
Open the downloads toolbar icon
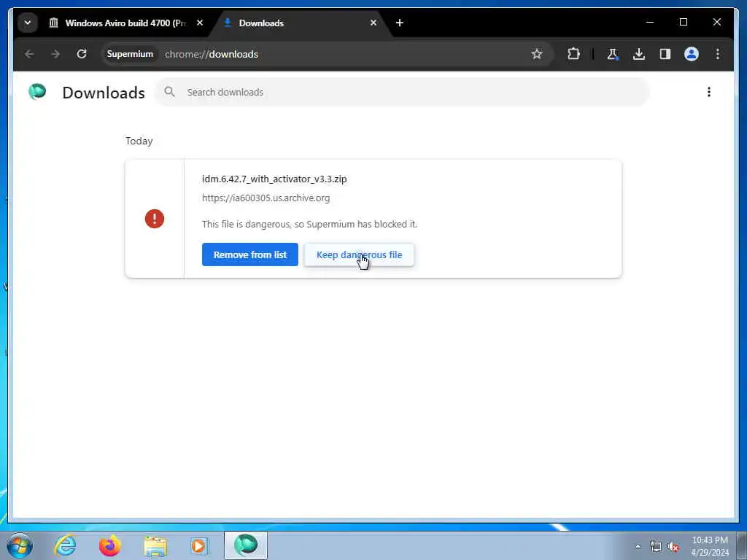point(639,54)
